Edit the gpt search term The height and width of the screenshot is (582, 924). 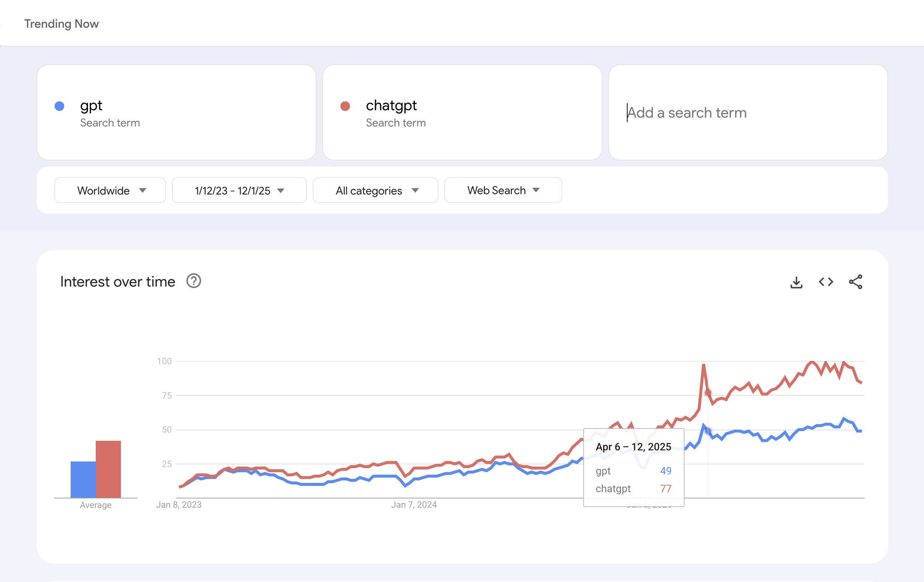91,106
